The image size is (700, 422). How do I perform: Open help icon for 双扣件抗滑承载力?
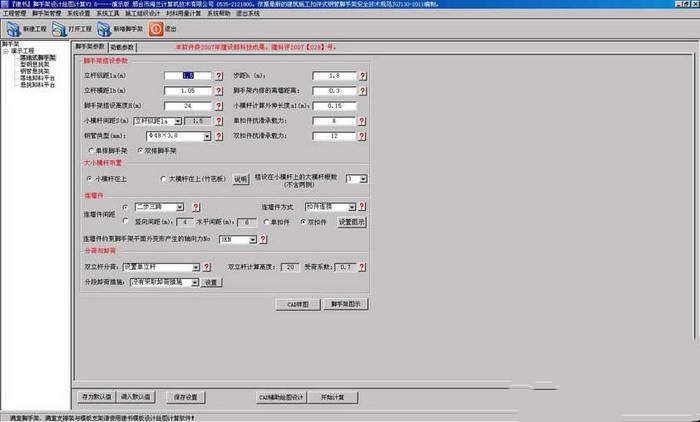(x=362, y=136)
